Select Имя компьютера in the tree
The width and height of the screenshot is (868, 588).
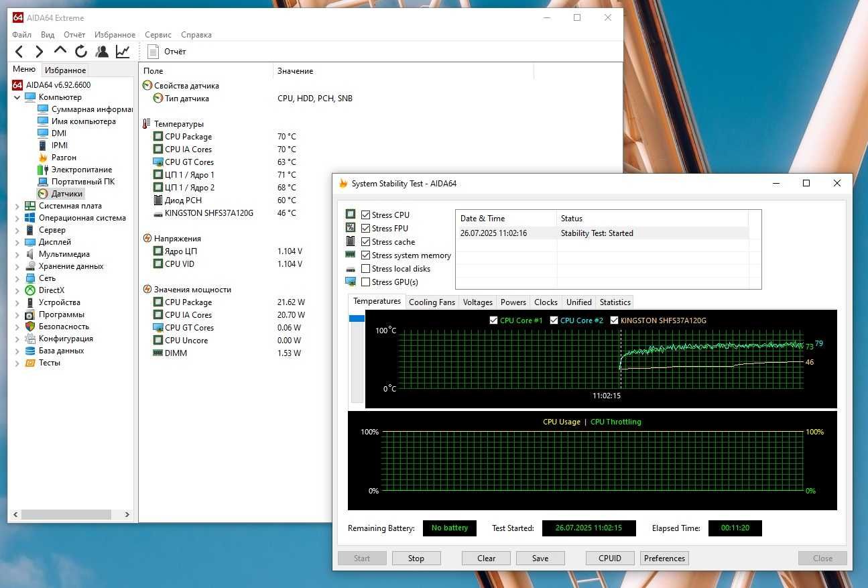84,121
